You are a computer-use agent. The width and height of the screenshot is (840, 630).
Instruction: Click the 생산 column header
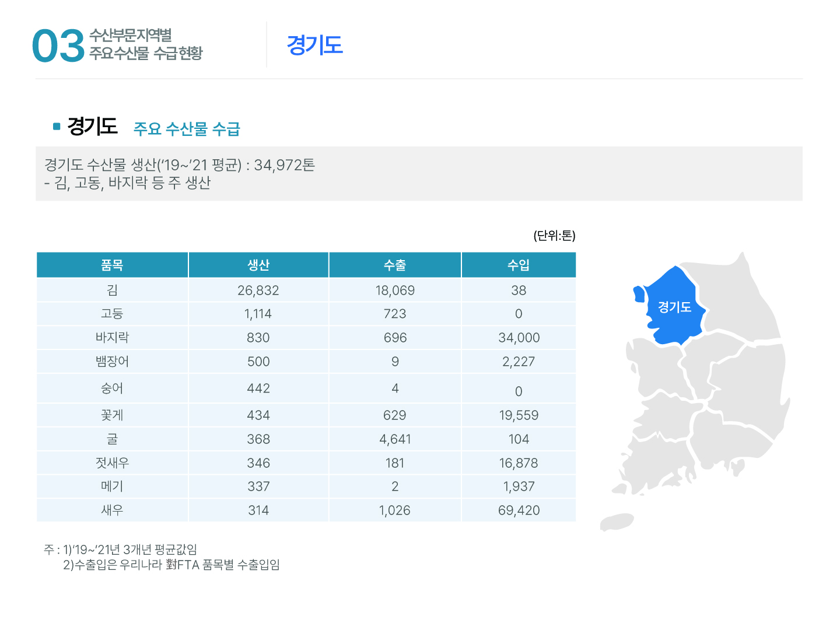pos(258,265)
